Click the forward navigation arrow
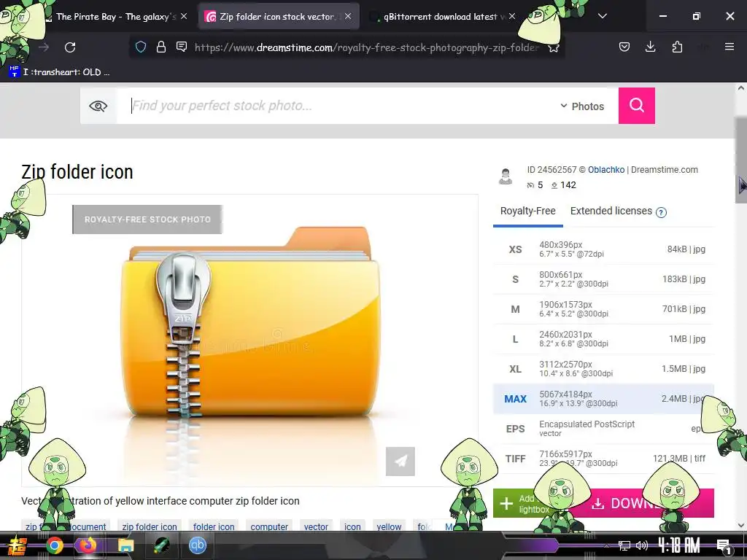The height and width of the screenshot is (560, 747). coord(44,47)
